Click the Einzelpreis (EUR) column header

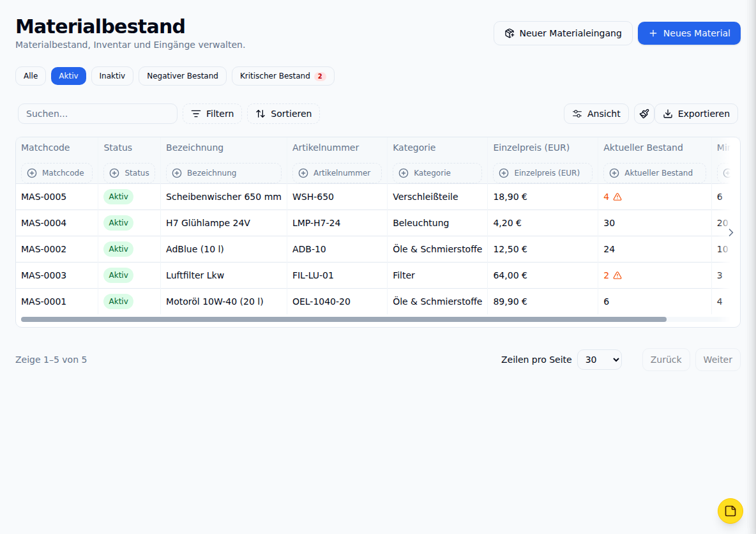tap(531, 148)
